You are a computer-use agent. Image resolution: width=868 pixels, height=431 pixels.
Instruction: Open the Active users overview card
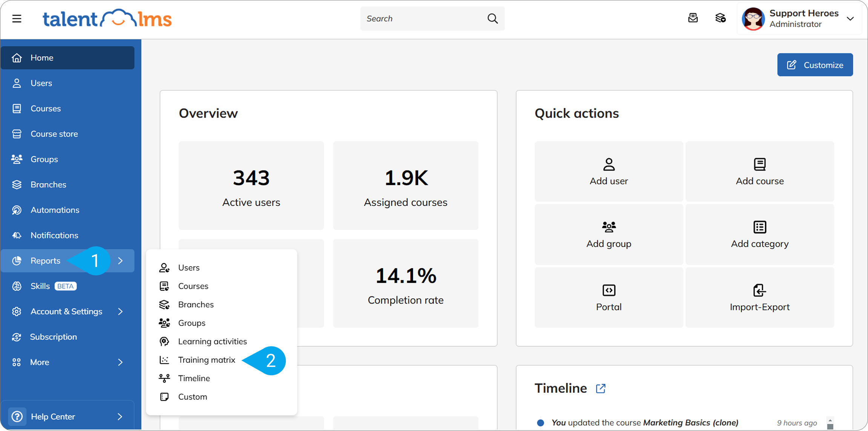(x=251, y=186)
